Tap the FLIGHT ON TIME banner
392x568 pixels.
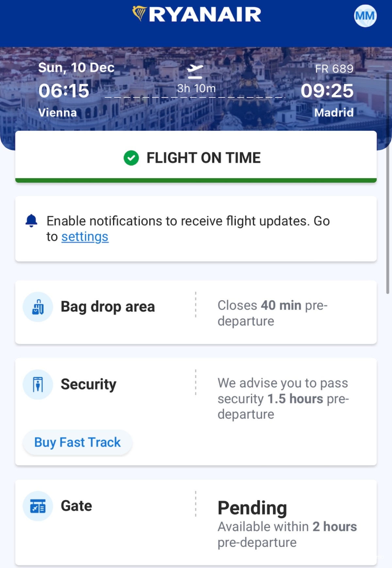click(196, 157)
